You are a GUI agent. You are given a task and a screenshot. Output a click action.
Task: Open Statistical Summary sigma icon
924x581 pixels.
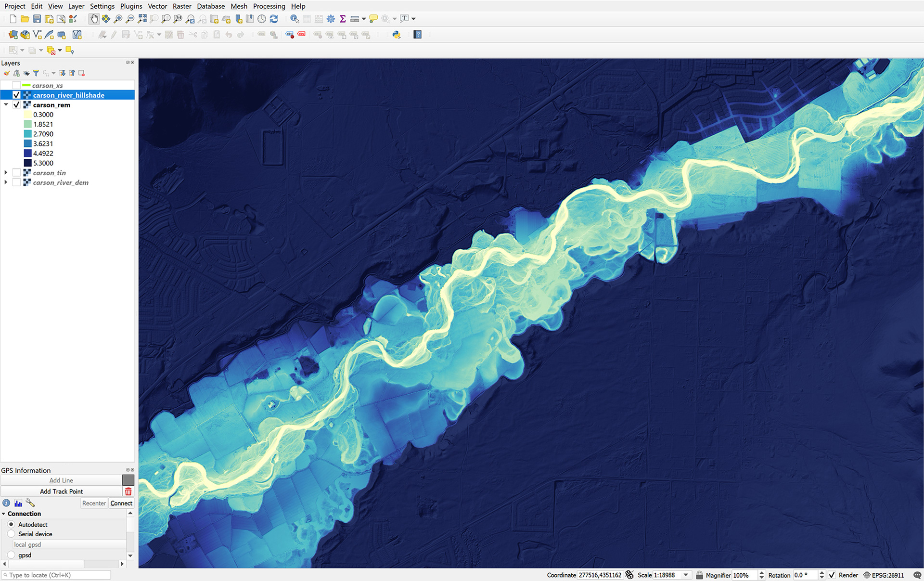click(x=343, y=19)
